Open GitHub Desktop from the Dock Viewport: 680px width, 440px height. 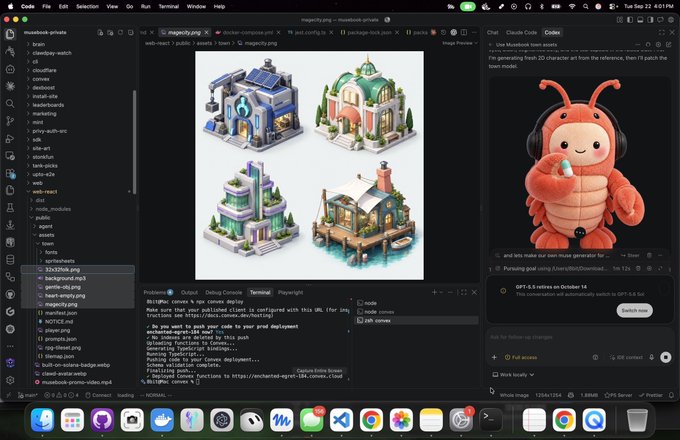[102, 420]
